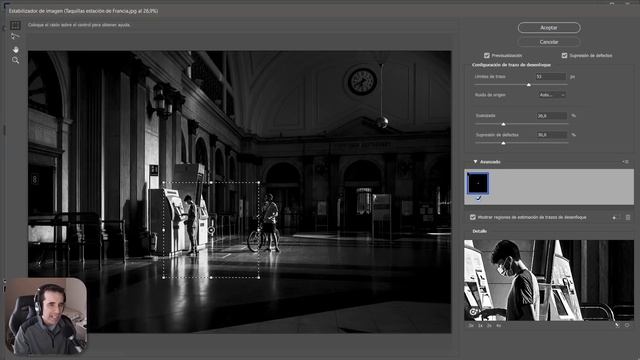
Task: Click the wall clock in the main preview
Action: [362, 81]
